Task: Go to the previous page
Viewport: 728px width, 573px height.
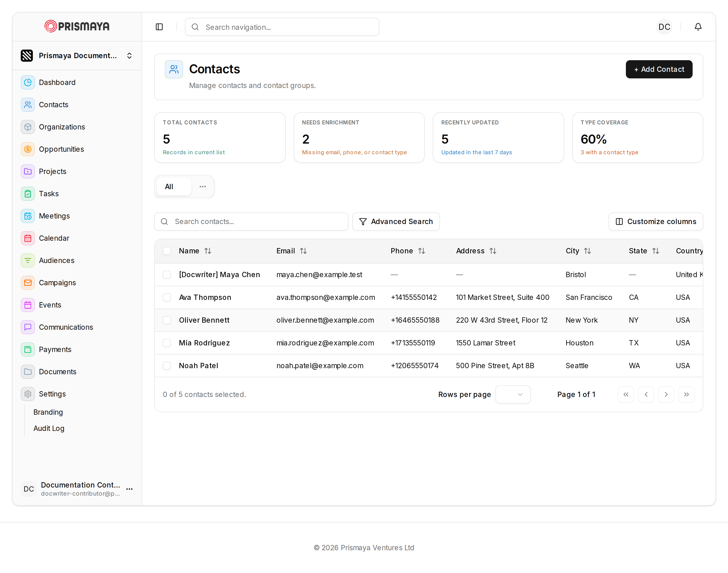Action: 646,394
